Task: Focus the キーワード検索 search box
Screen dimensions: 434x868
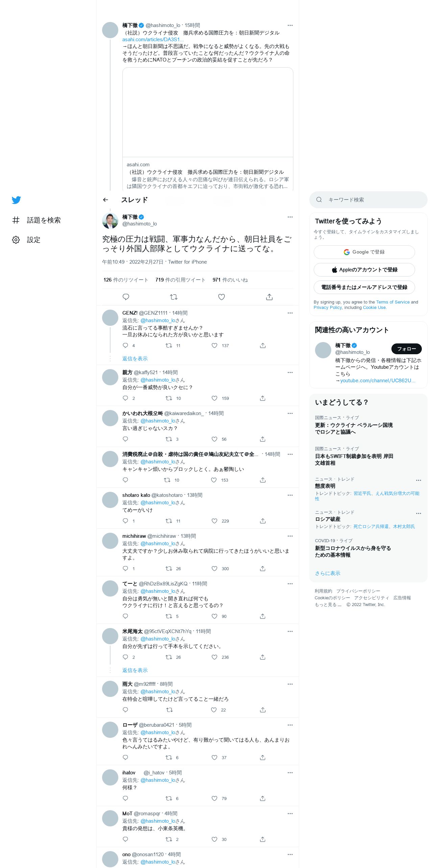Action: click(x=368, y=200)
